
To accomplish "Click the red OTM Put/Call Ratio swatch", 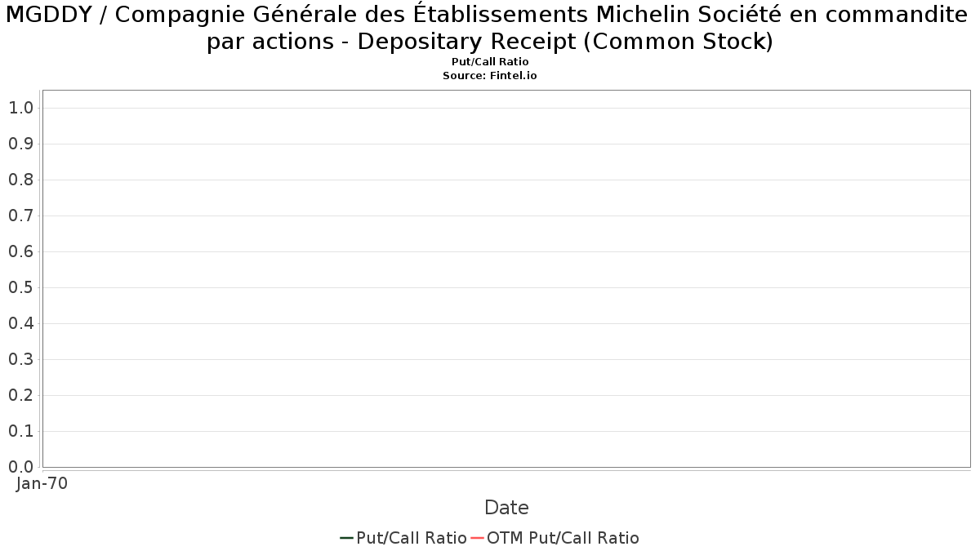I will tap(478, 538).
